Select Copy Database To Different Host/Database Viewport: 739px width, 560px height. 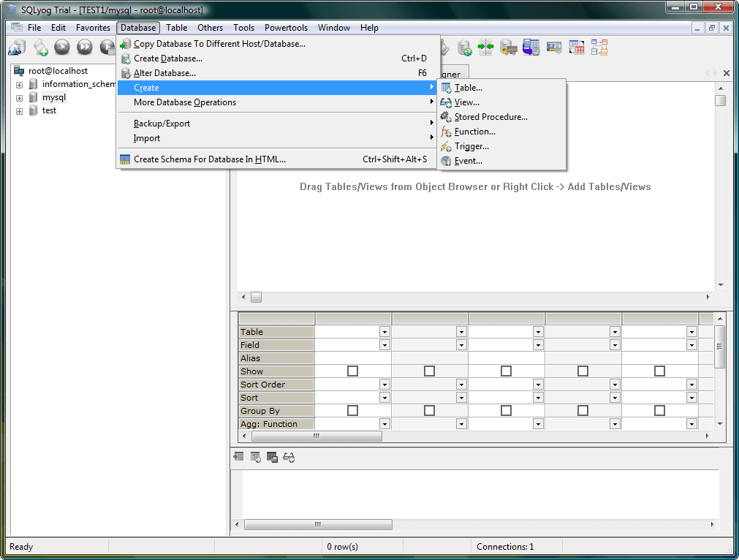(x=277, y=44)
